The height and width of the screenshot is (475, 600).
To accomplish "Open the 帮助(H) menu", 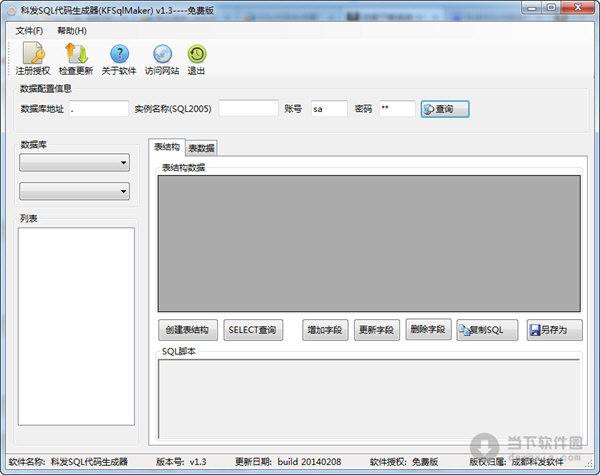I will [x=72, y=31].
